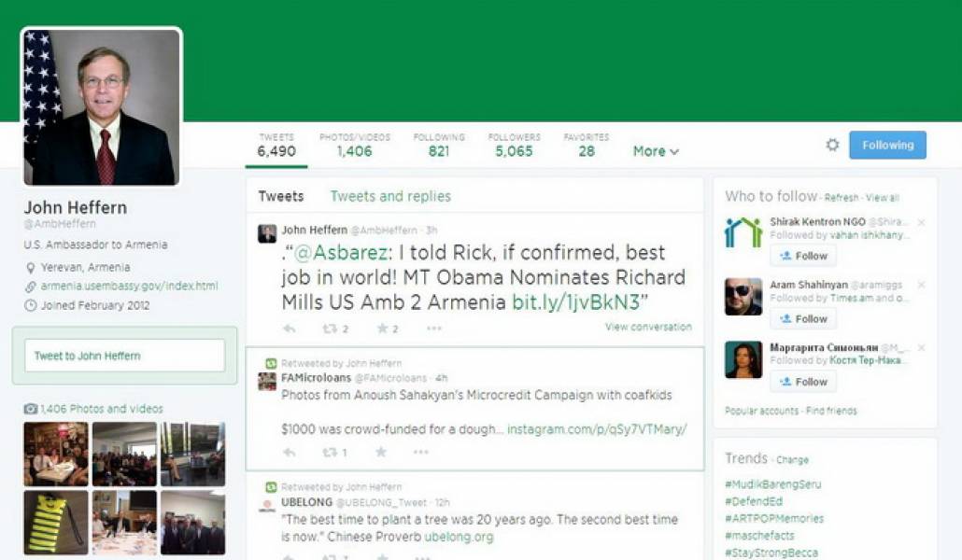962x560 pixels.
Task: Dismiss Shirak Kentron NGO suggestion
Action: [x=921, y=222]
